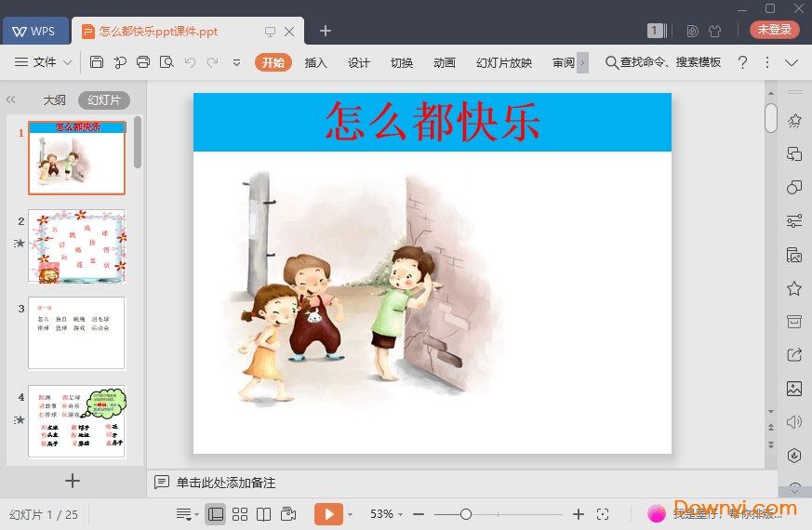Open the help question mark icon

[742, 62]
